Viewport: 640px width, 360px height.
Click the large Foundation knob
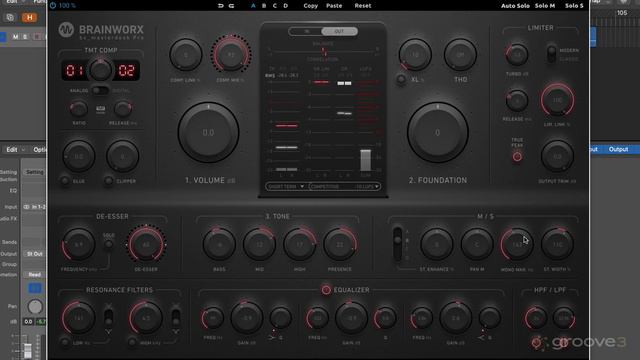tap(438, 133)
